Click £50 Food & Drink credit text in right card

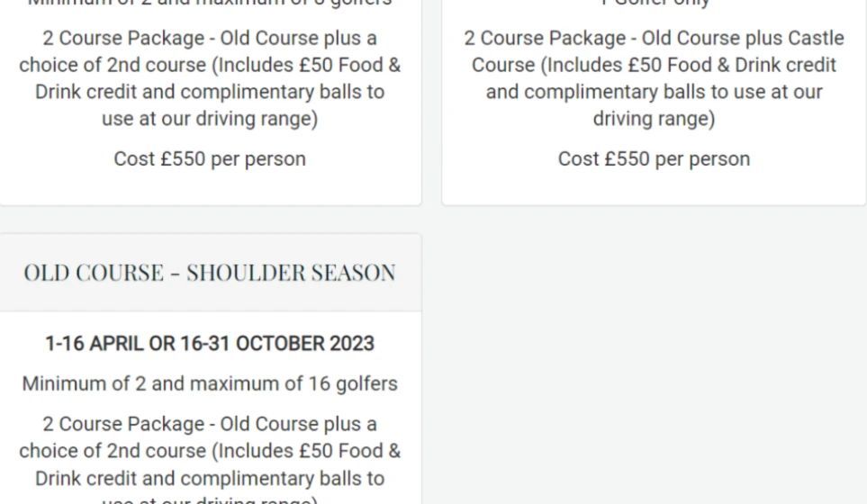click(x=723, y=65)
